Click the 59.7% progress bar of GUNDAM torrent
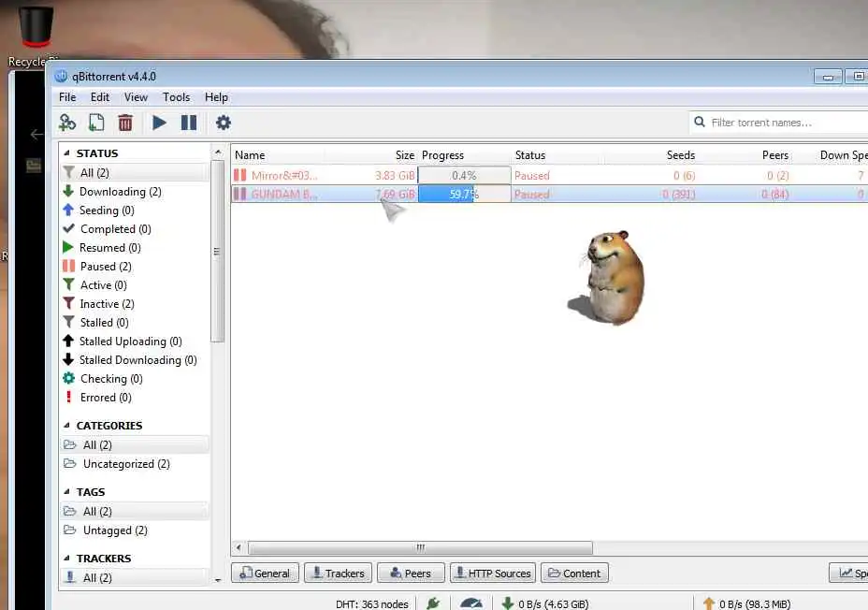868x610 pixels. [x=465, y=195]
